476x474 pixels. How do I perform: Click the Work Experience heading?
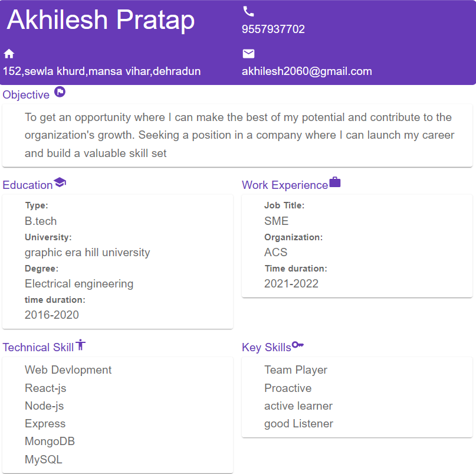pyautogui.click(x=285, y=185)
